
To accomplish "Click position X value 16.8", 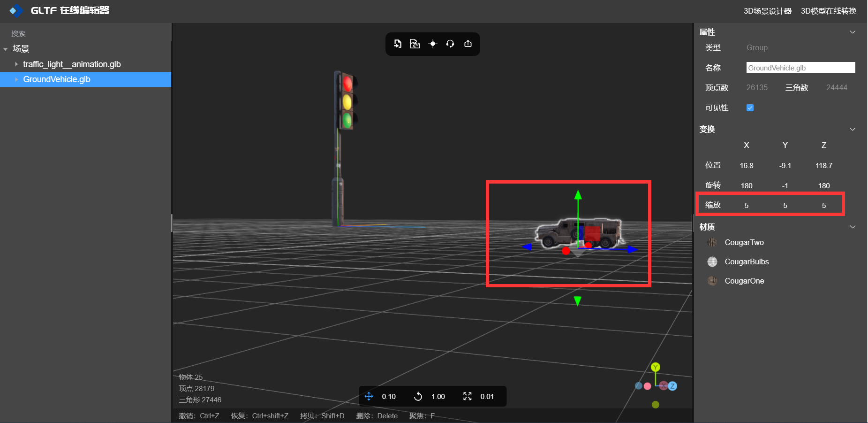I will [747, 166].
